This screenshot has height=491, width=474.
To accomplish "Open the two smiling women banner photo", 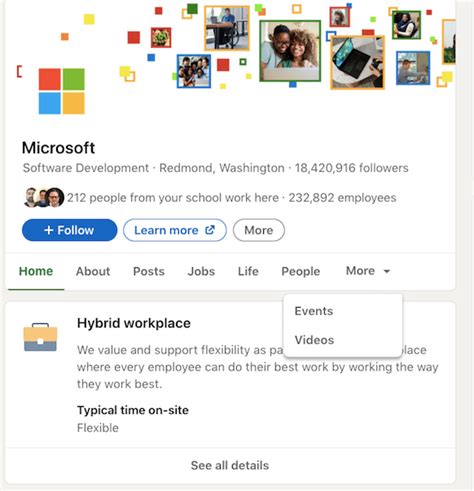I will coord(290,51).
